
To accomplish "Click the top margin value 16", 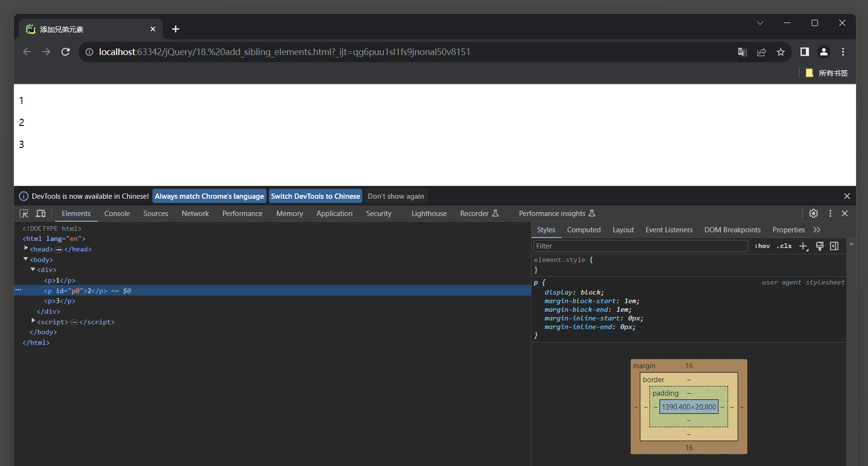I will click(689, 366).
